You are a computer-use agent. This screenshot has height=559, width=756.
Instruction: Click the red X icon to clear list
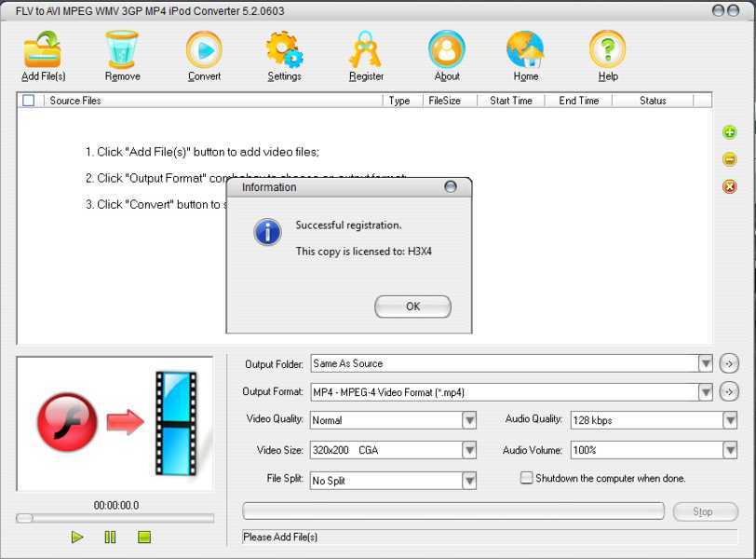[x=730, y=187]
